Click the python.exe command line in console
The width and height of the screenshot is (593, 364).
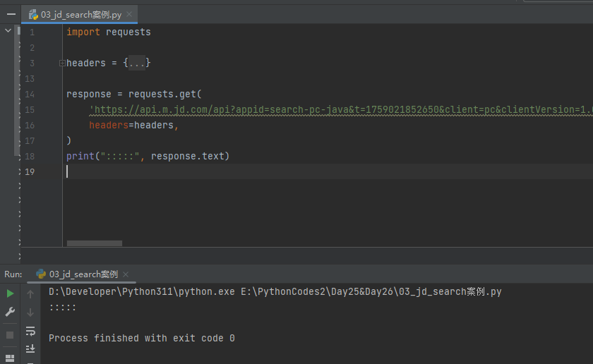pyautogui.click(x=275, y=292)
